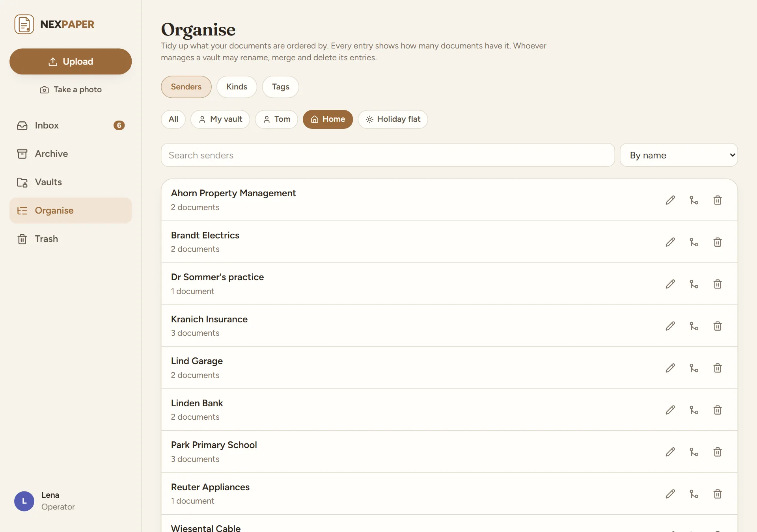Filter by Tom's vault
Screen dimensions: 757x532
tap(276, 119)
